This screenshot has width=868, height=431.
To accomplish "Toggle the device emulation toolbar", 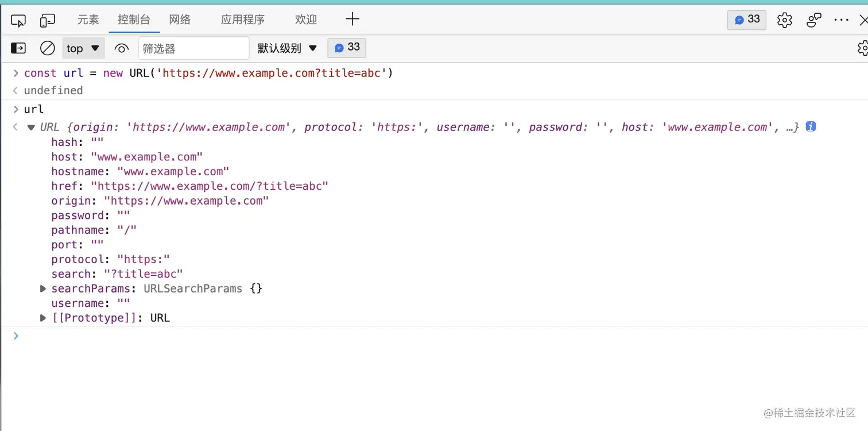I will click(x=48, y=20).
